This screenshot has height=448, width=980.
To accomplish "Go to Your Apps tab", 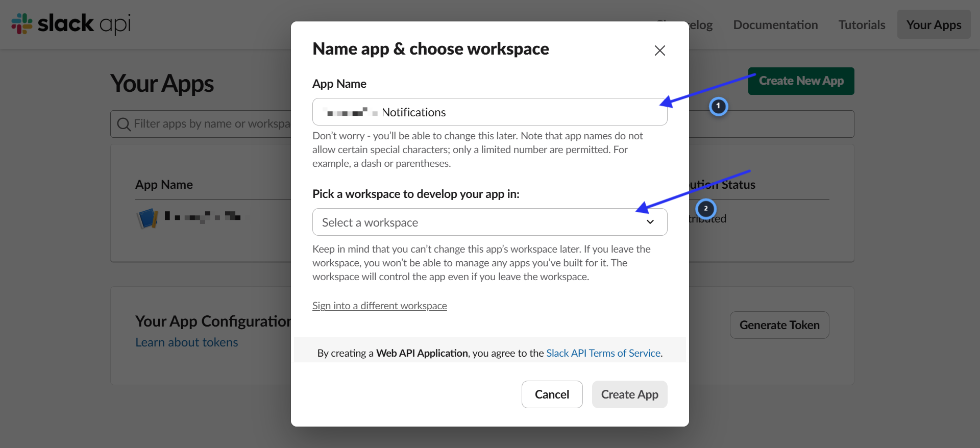I will [x=934, y=24].
